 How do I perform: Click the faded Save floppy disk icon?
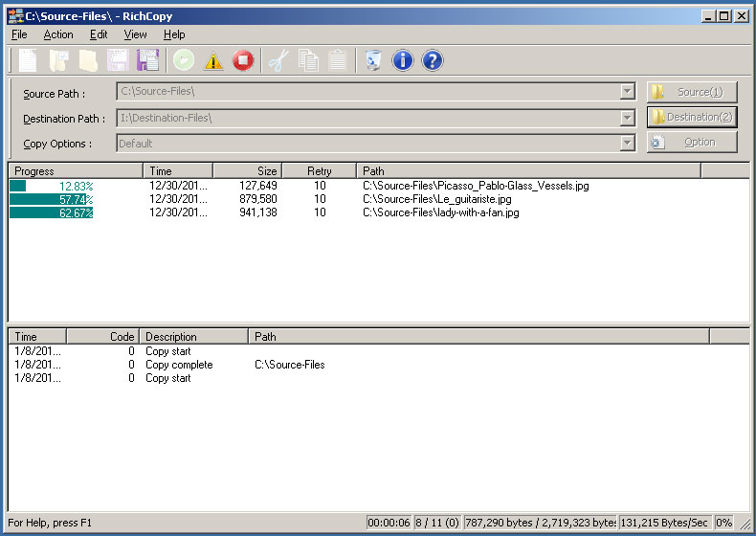point(118,61)
